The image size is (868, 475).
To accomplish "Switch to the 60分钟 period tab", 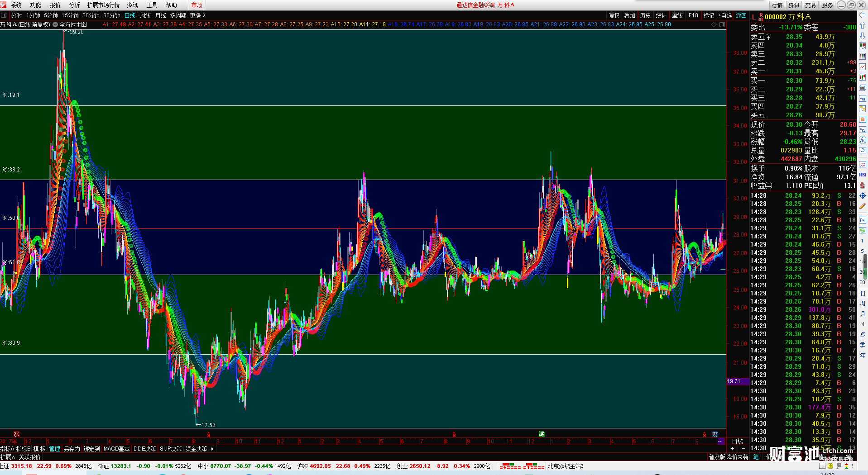I will (112, 15).
